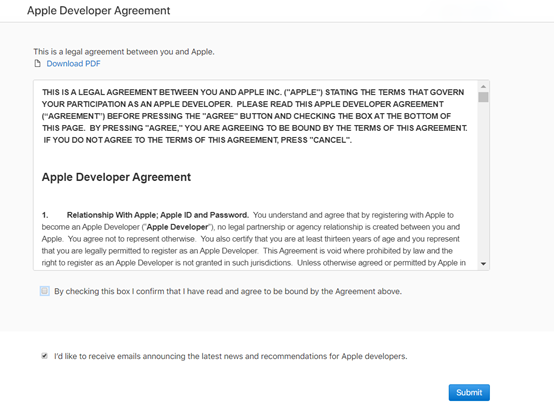Click the label 'By checking this box I confirm...'
This screenshot has width=554, height=412.
228,292
